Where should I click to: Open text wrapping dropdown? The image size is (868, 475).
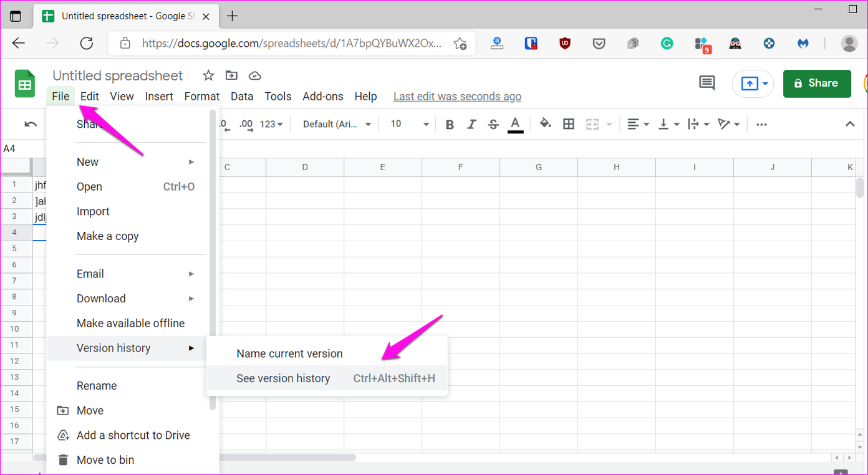point(698,124)
